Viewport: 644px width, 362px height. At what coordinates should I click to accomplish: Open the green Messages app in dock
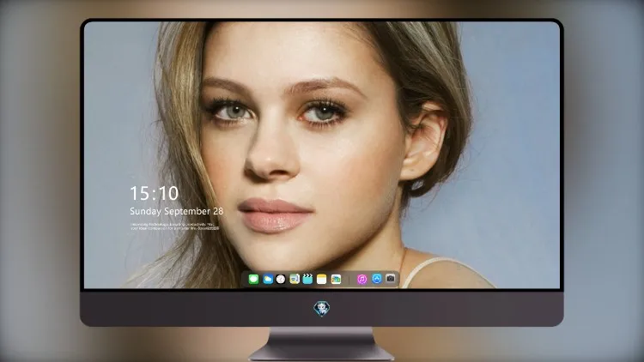tap(253, 279)
